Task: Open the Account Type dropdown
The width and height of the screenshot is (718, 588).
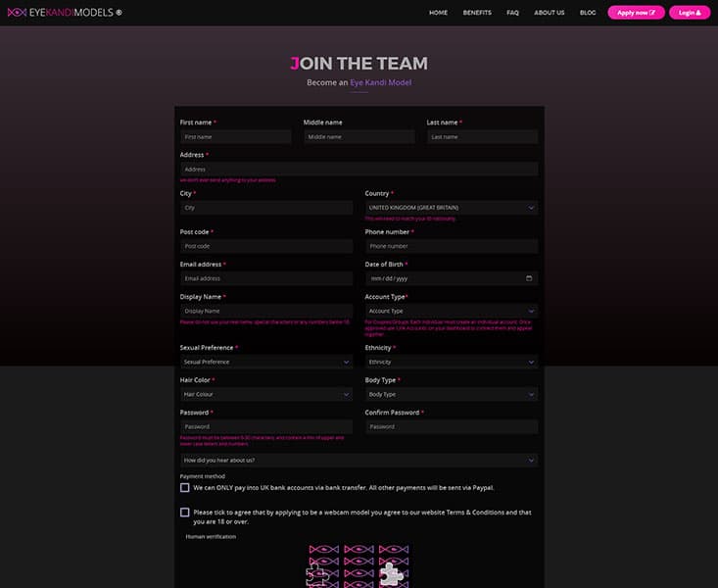Action: (x=452, y=311)
